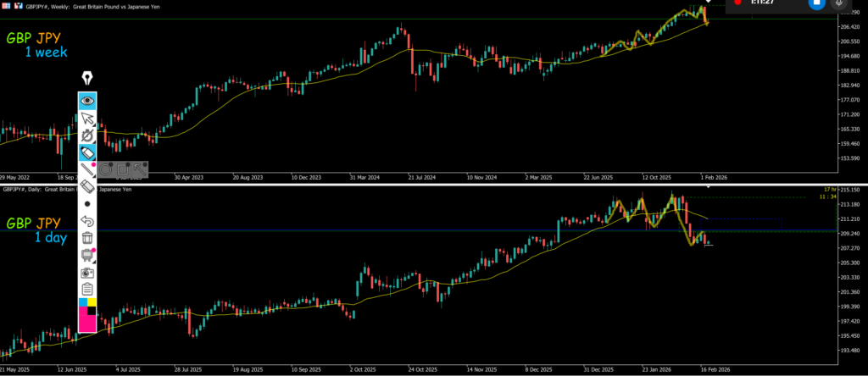Undo the last drawing stroke

pos(86,221)
